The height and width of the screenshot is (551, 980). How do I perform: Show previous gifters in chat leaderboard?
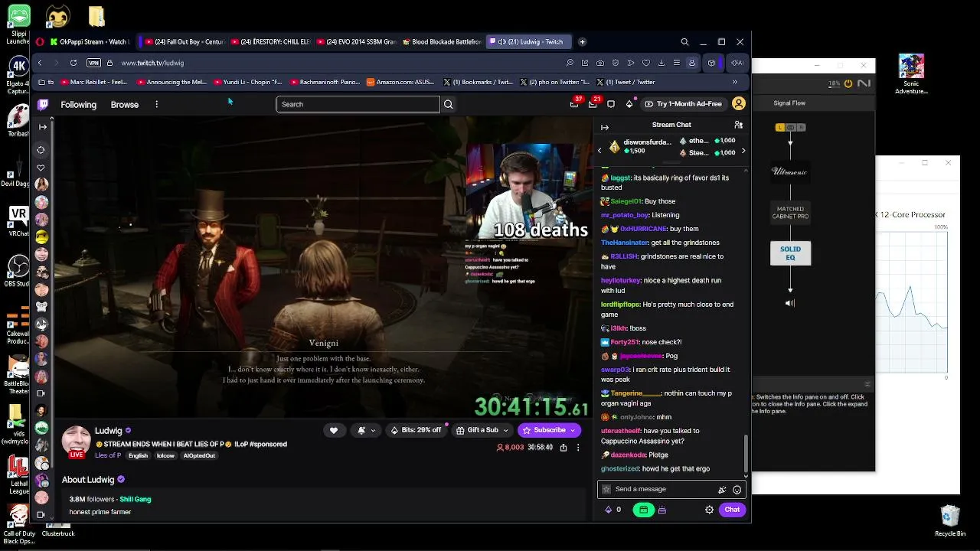click(x=599, y=151)
